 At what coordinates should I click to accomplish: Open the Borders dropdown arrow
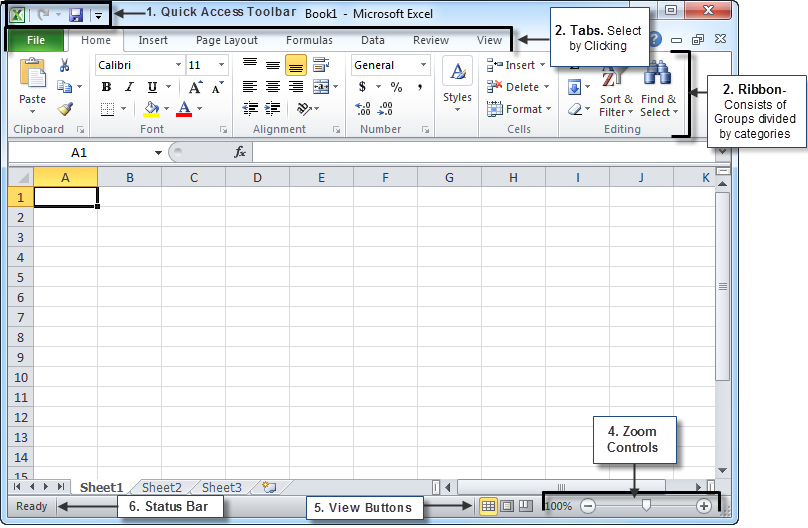tap(123, 109)
